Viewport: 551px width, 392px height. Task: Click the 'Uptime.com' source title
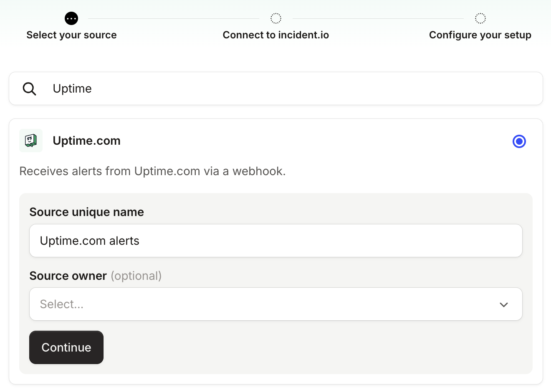pyautogui.click(x=87, y=141)
